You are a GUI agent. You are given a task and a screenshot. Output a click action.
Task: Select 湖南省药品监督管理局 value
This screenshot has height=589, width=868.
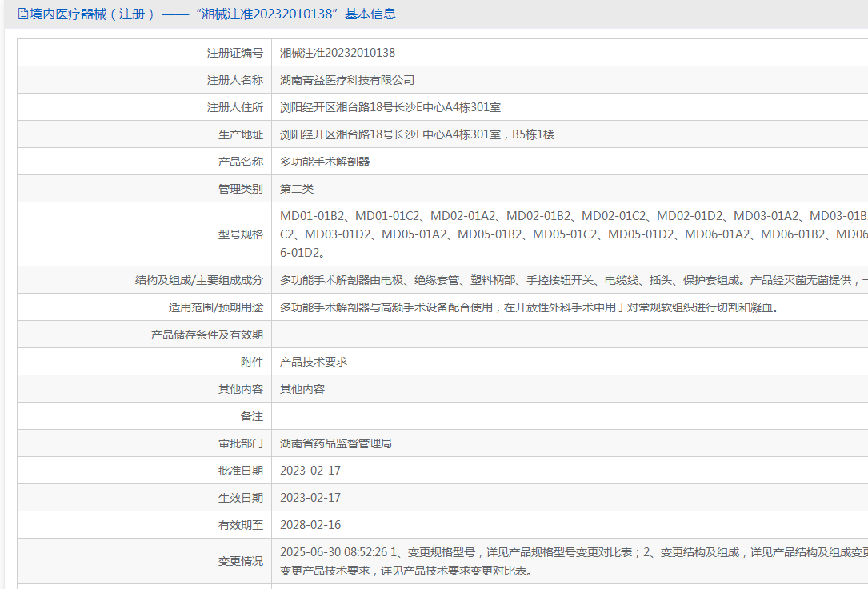pos(335,443)
